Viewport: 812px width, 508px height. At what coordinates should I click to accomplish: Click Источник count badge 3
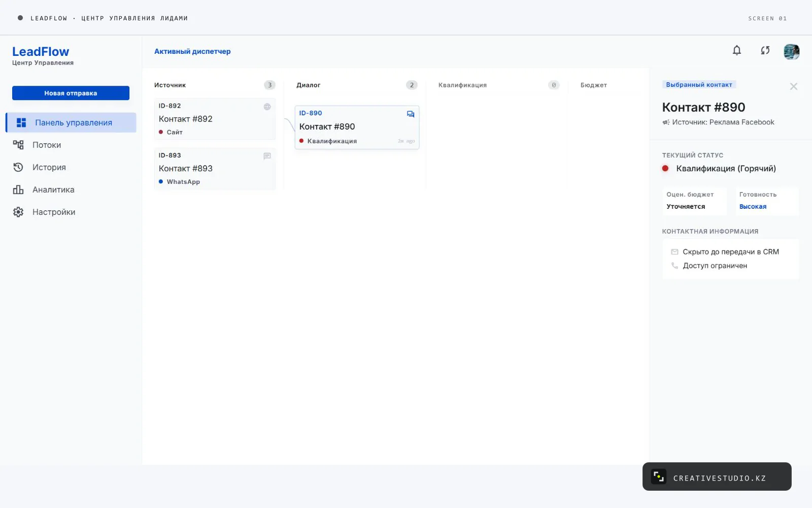269,85
